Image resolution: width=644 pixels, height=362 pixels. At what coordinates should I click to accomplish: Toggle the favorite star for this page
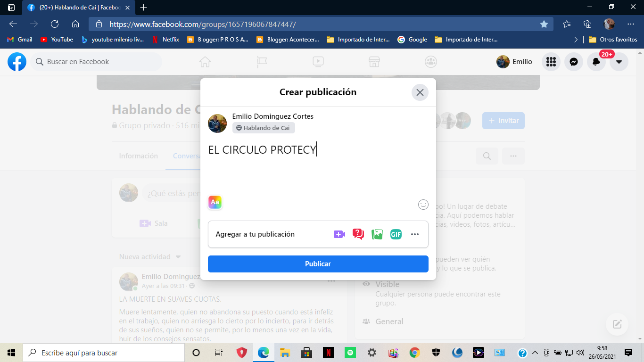point(544,24)
